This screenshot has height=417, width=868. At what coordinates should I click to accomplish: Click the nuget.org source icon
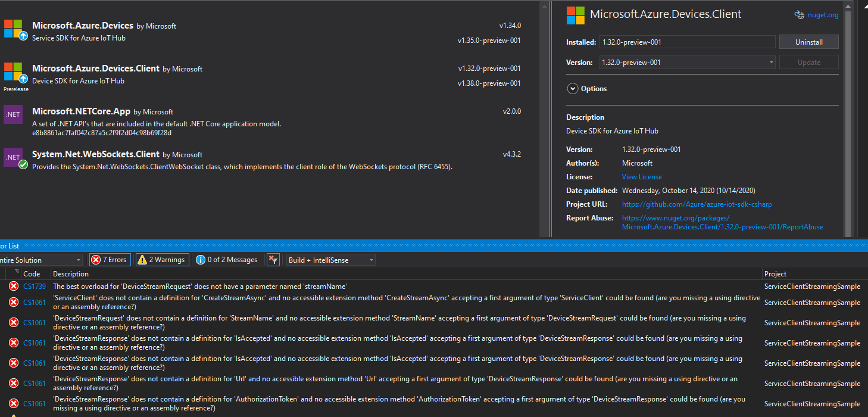[x=799, y=14]
